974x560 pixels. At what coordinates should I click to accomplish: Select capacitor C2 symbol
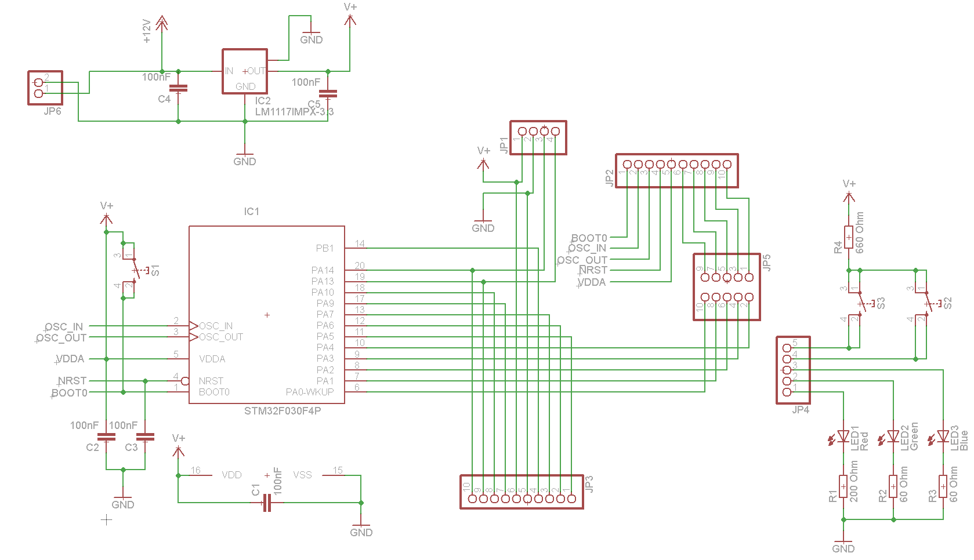click(106, 437)
